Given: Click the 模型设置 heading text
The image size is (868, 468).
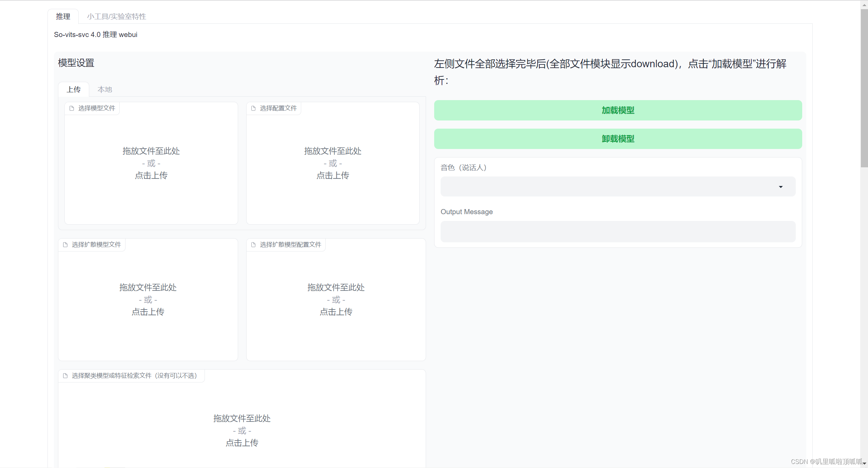Looking at the screenshot, I should [x=76, y=63].
